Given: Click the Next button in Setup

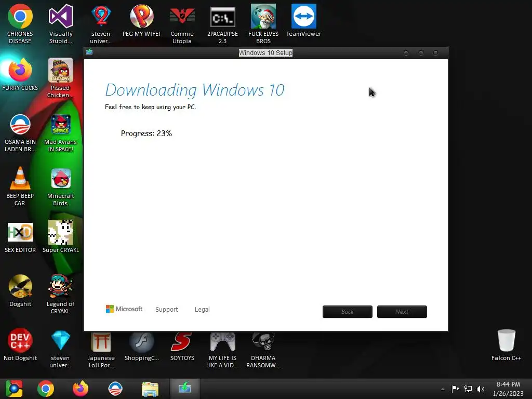Looking at the screenshot, I should [402, 312].
